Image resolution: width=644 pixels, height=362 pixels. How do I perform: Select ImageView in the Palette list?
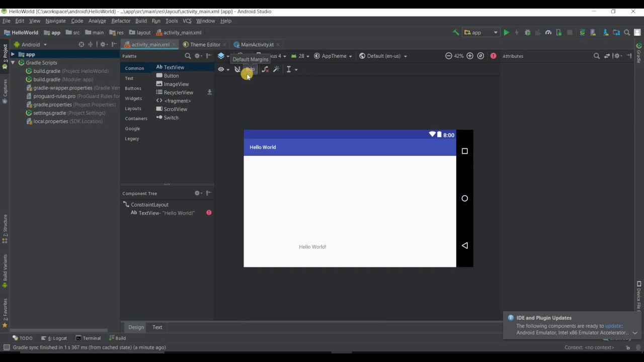tap(173, 84)
